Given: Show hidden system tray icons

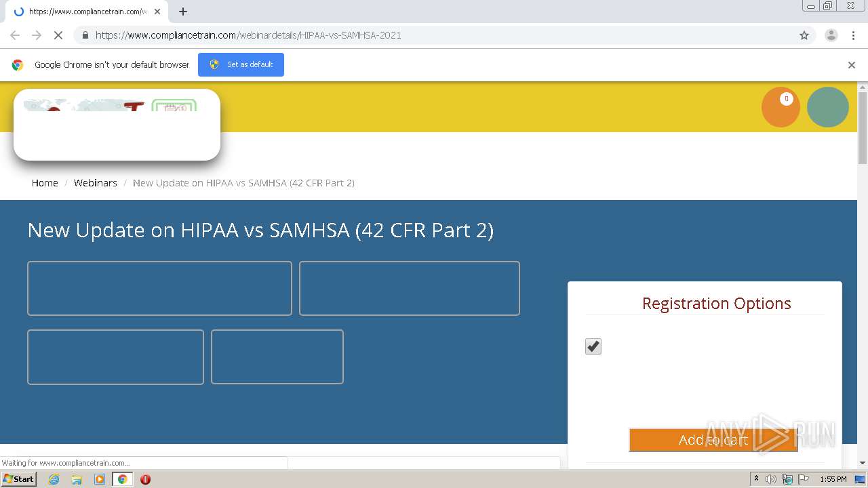Looking at the screenshot, I should pos(756,479).
